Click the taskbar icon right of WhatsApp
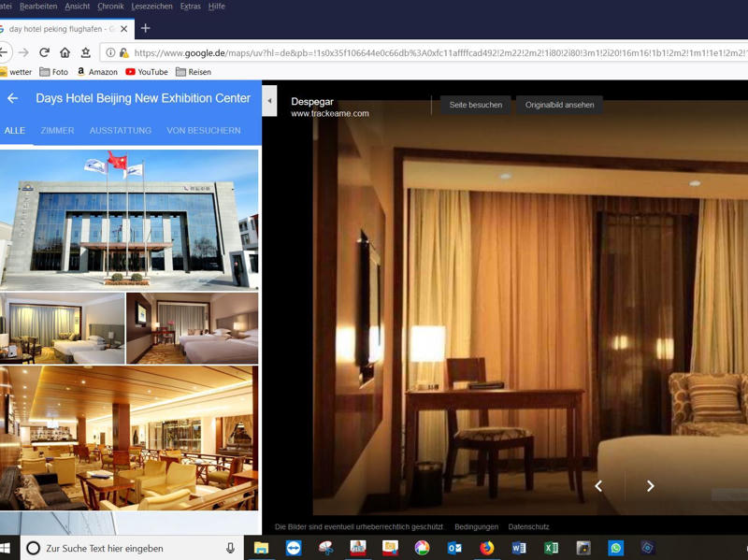This screenshot has height=560, width=748. pos(648,548)
